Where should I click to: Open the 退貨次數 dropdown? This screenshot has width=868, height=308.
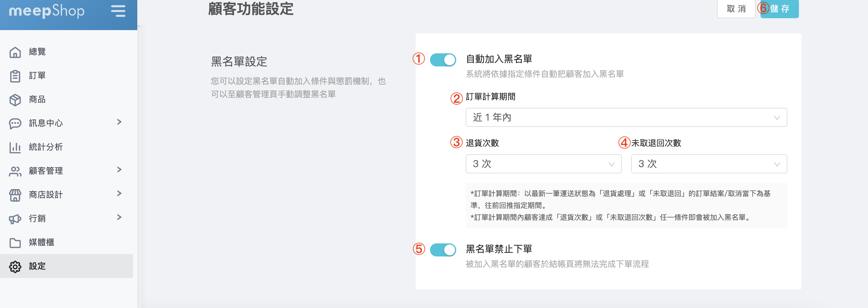point(543,164)
